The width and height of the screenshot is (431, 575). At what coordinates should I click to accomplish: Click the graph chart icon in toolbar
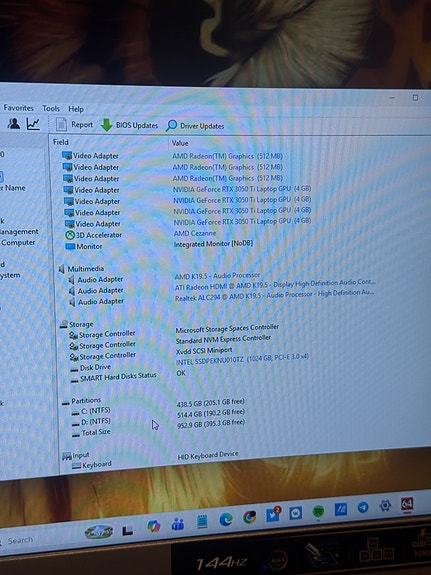click(33, 124)
